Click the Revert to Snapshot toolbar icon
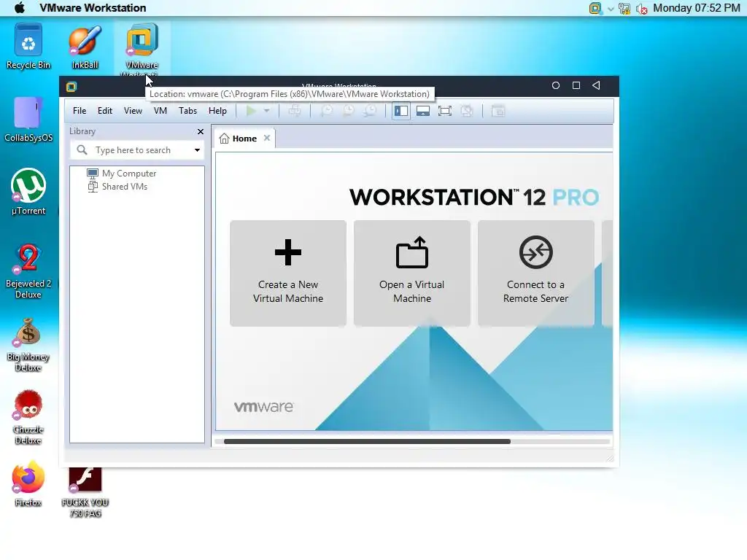The height and width of the screenshot is (560, 747). (x=349, y=111)
